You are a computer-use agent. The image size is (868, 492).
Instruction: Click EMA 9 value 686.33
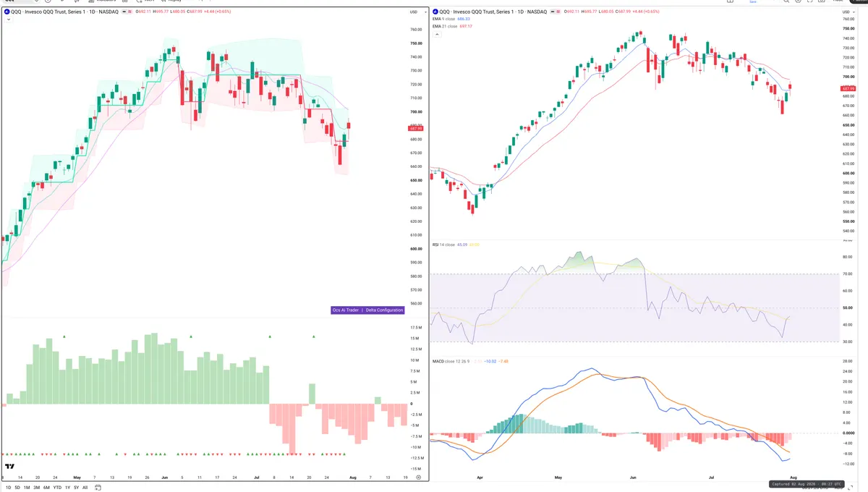464,20
